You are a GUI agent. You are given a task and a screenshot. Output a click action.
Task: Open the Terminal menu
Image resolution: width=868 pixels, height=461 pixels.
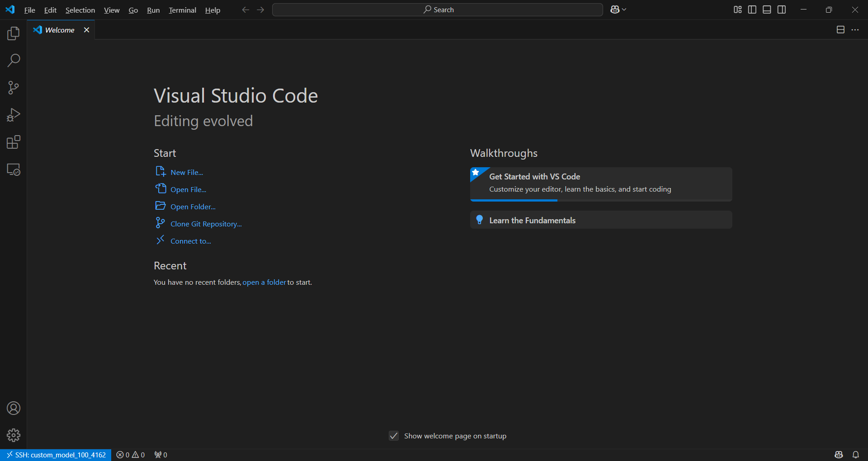tap(183, 10)
